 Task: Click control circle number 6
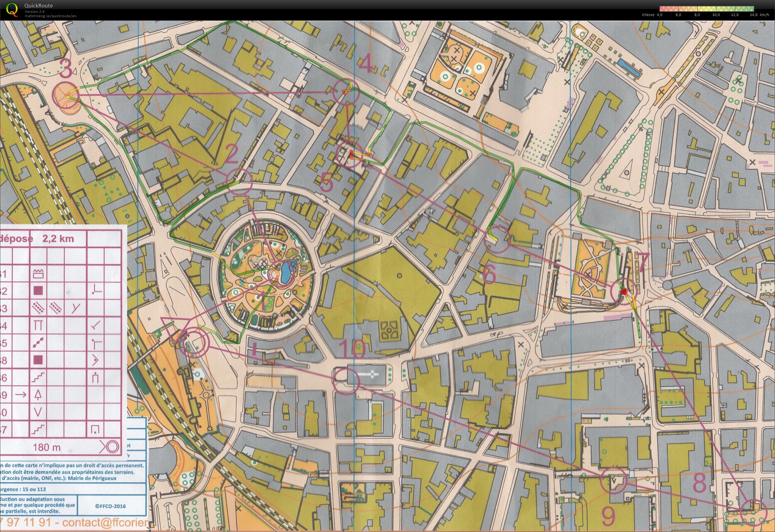pos(497,239)
